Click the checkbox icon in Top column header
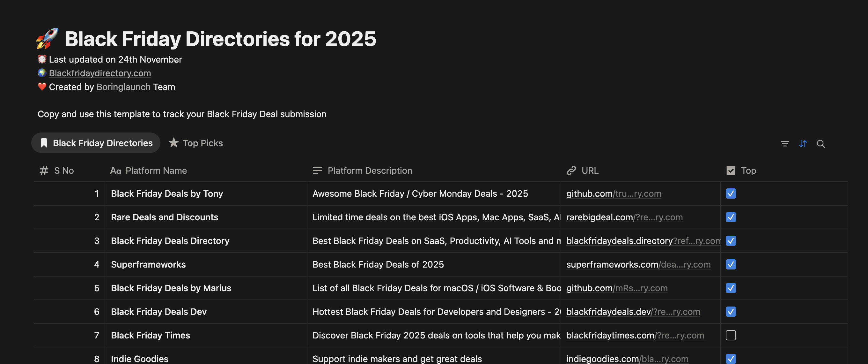Viewport: 868px width, 364px height. coord(731,171)
